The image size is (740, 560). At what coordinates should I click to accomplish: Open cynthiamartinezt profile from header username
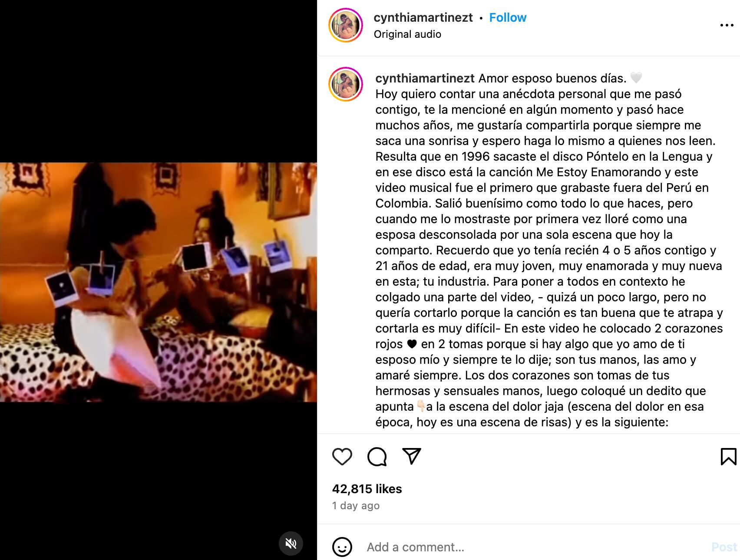423,17
